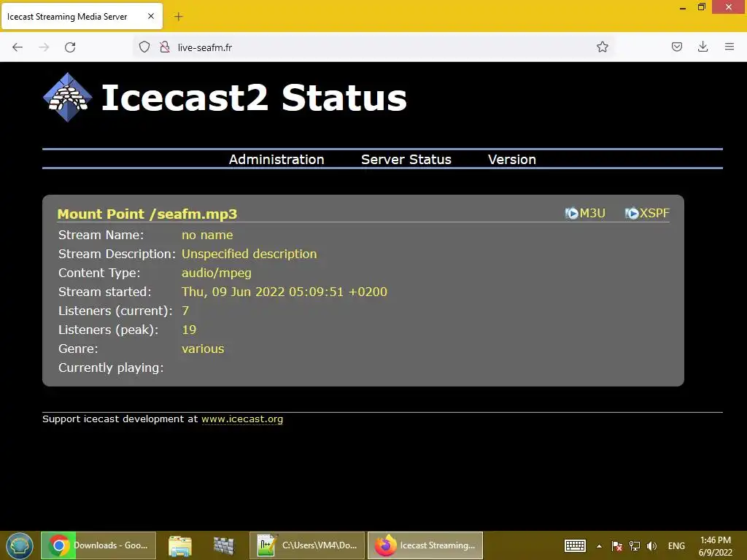Click the play icon beside XSPF
The height and width of the screenshot is (560, 747).
[632, 214]
